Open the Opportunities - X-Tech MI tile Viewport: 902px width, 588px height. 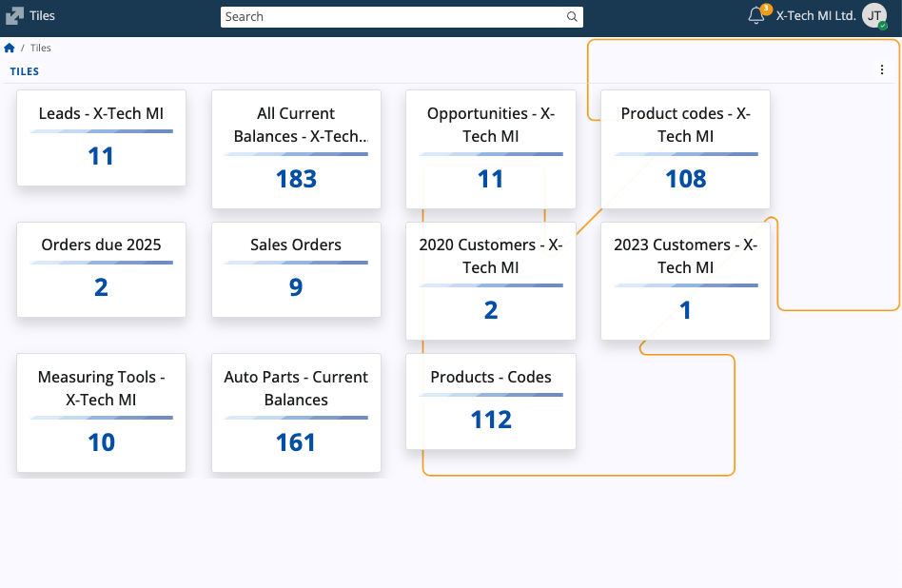(x=491, y=149)
